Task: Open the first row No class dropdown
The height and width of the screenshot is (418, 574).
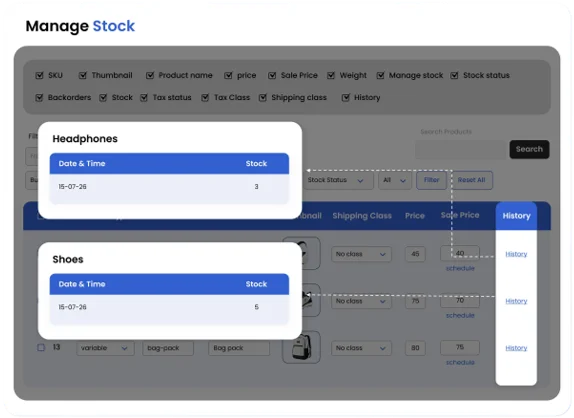Action: point(361,254)
